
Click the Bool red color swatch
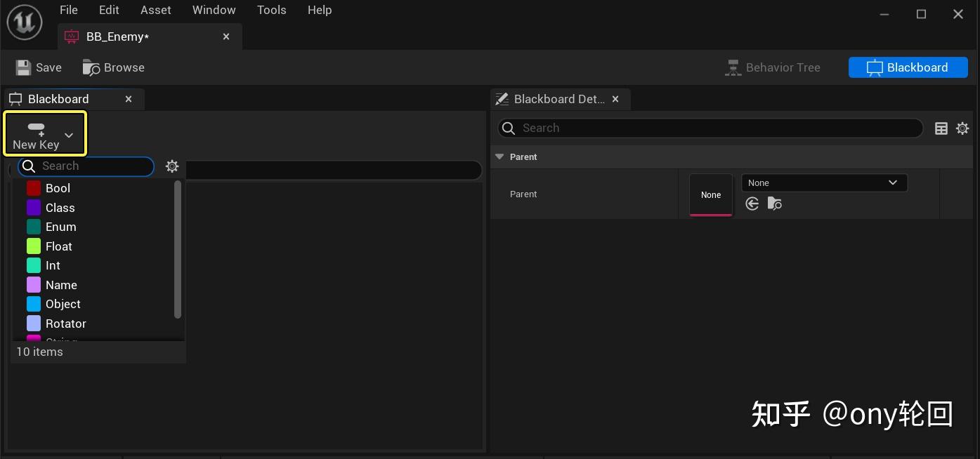[x=34, y=188]
